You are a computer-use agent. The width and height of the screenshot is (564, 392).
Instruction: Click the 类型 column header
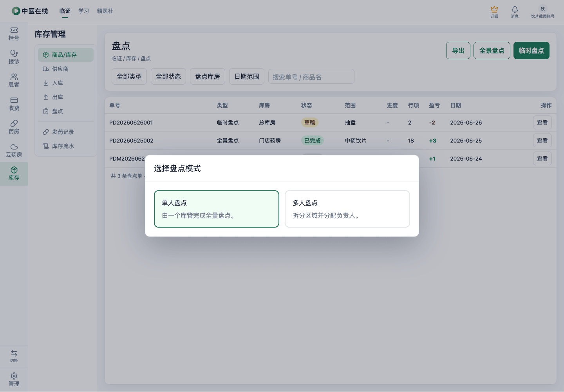(222, 105)
